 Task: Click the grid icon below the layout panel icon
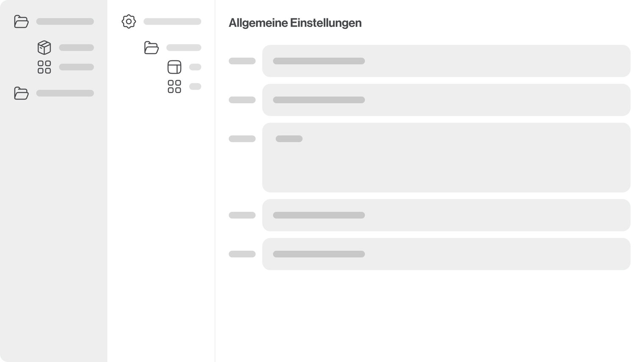pos(174,86)
